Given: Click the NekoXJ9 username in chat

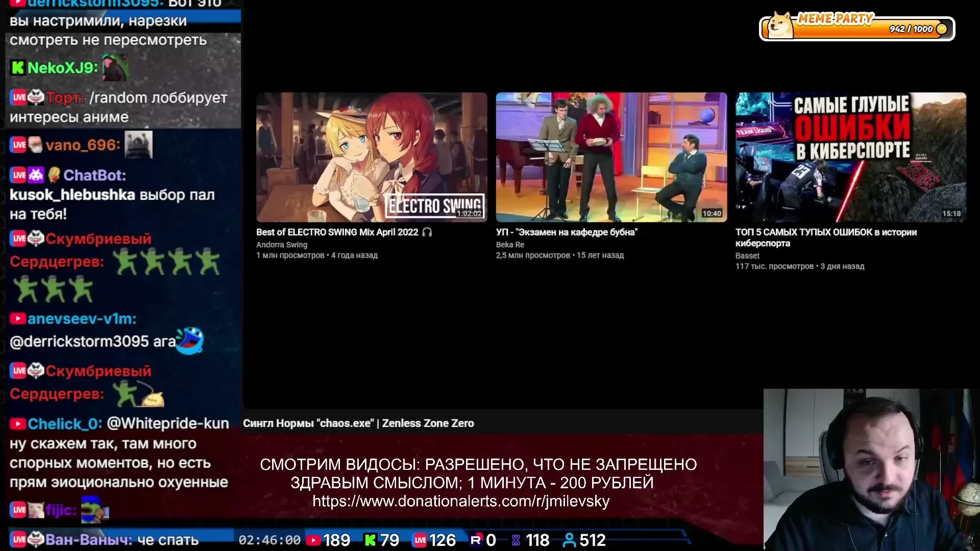Looking at the screenshot, I should tap(62, 67).
